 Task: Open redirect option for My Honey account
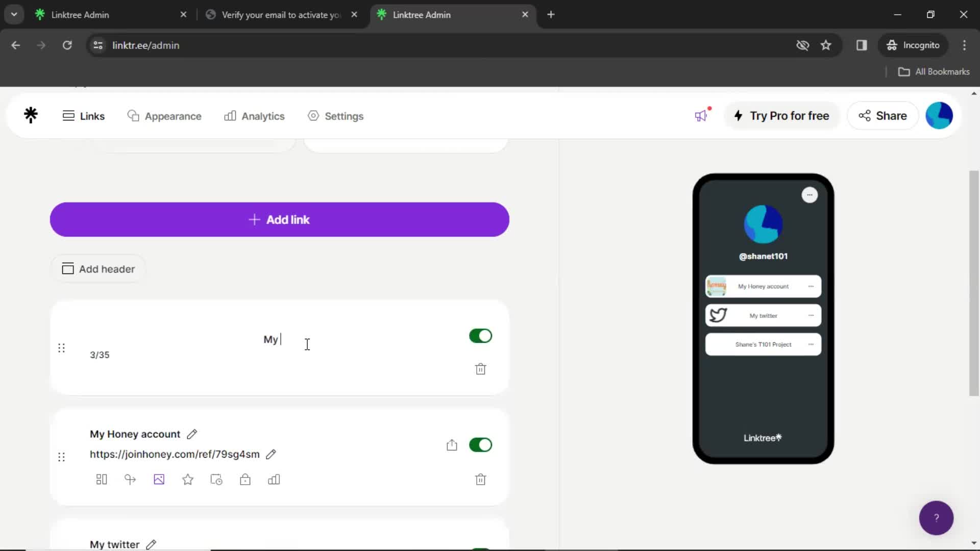(x=130, y=480)
